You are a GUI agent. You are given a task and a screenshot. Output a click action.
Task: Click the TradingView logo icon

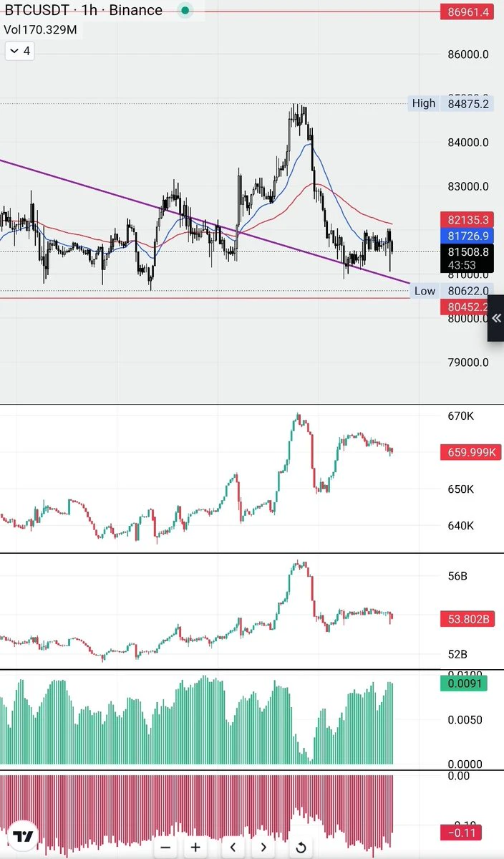coord(23,837)
